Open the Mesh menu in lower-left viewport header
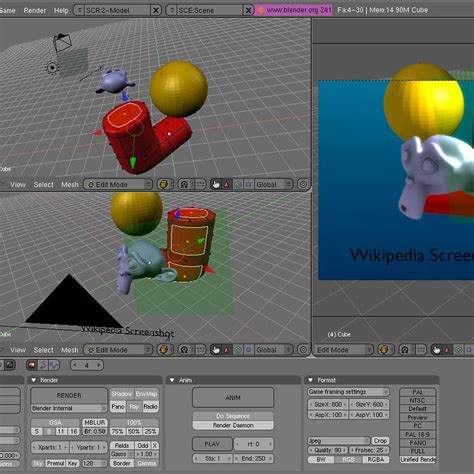 pyautogui.click(x=70, y=350)
